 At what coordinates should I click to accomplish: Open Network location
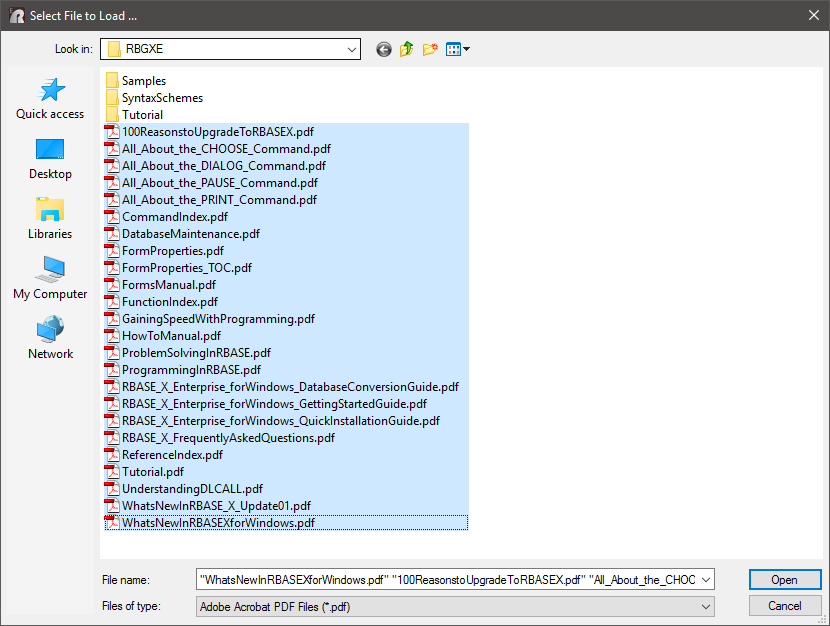pos(50,339)
